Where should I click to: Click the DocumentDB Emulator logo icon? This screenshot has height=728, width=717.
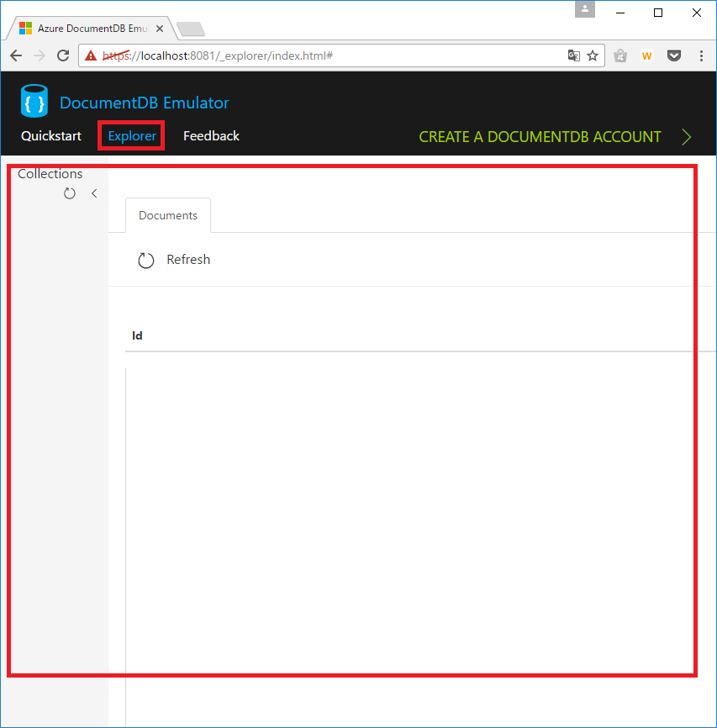point(34,101)
